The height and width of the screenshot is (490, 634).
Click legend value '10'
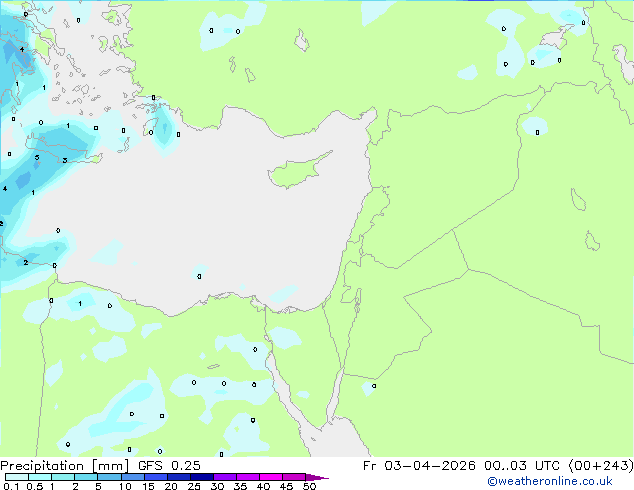pyautogui.click(x=125, y=486)
